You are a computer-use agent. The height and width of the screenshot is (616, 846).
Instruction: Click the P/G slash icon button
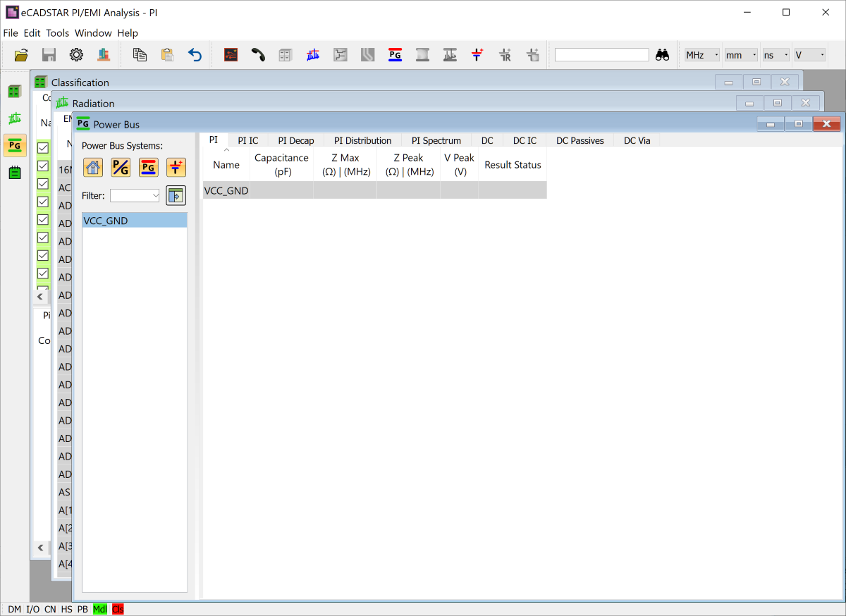[x=121, y=167]
